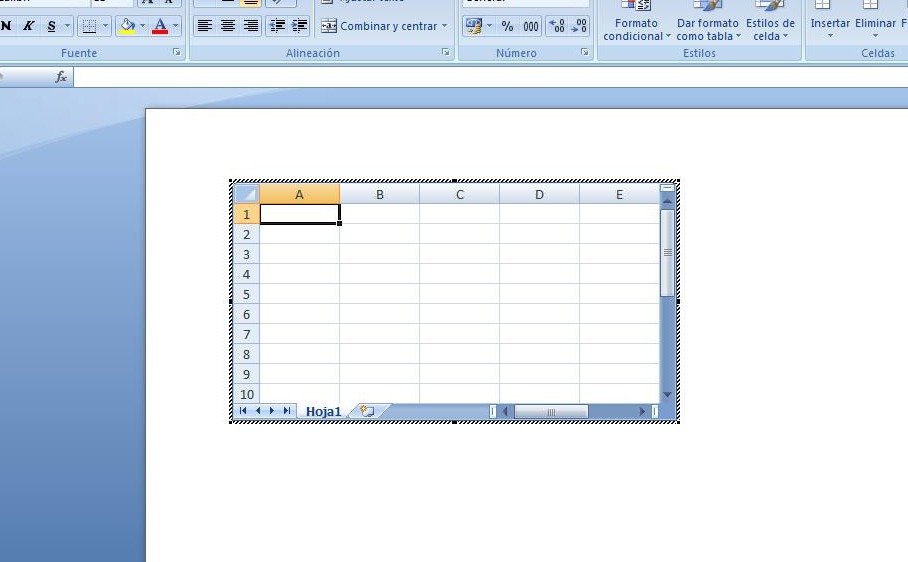Image resolution: width=908 pixels, height=562 pixels.
Task: Apply thousands separator style (000)
Action: 530,26
